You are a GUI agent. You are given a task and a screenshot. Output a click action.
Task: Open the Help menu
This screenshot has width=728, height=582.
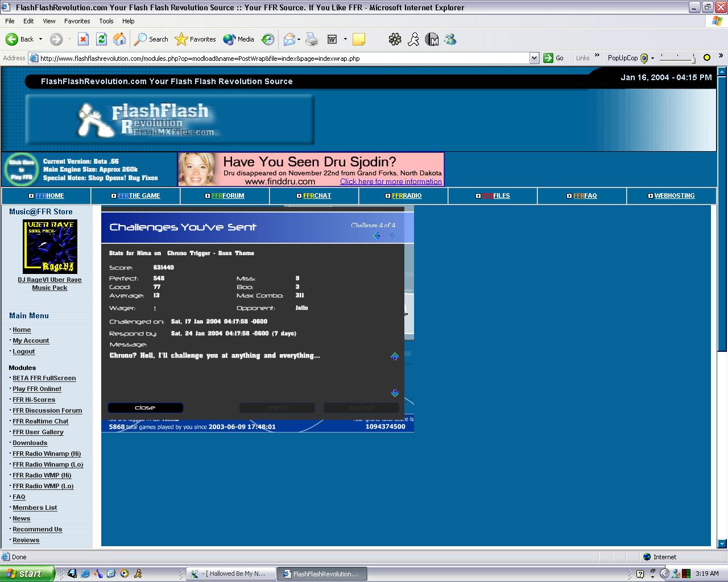pyautogui.click(x=129, y=21)
